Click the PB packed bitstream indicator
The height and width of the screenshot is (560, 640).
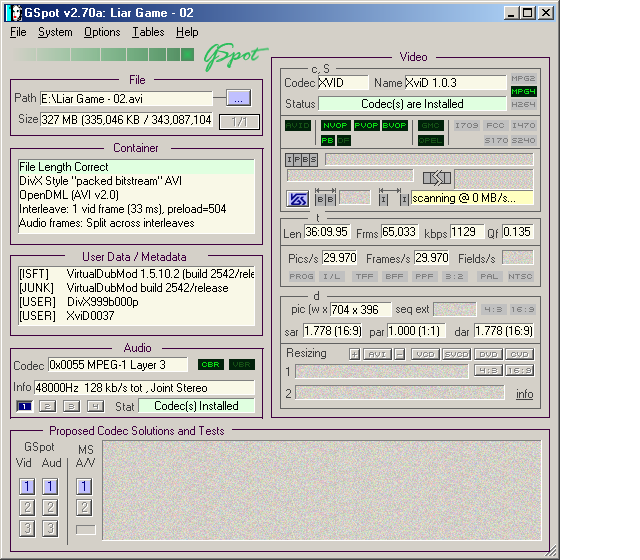click(327, 140)
